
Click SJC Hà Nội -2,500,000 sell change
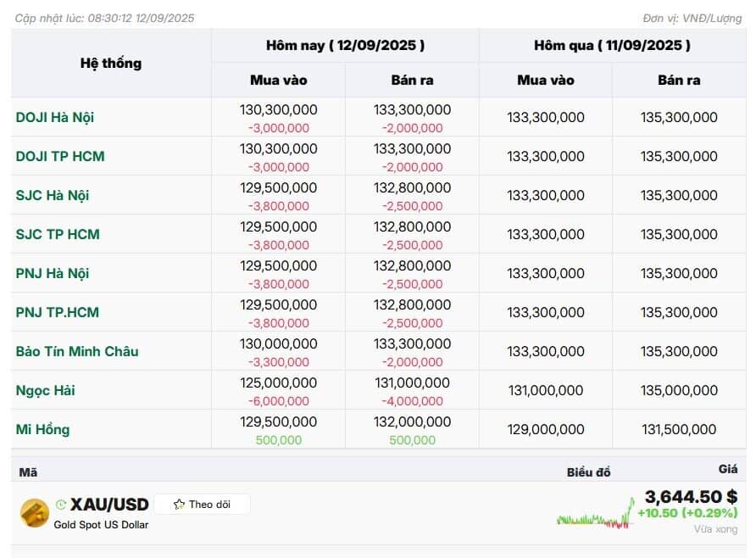pos(412,206)
